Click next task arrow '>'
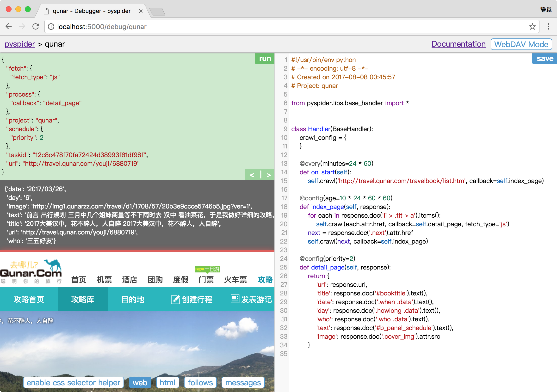This screenshot has width=557, height=392. coord(269,175)
